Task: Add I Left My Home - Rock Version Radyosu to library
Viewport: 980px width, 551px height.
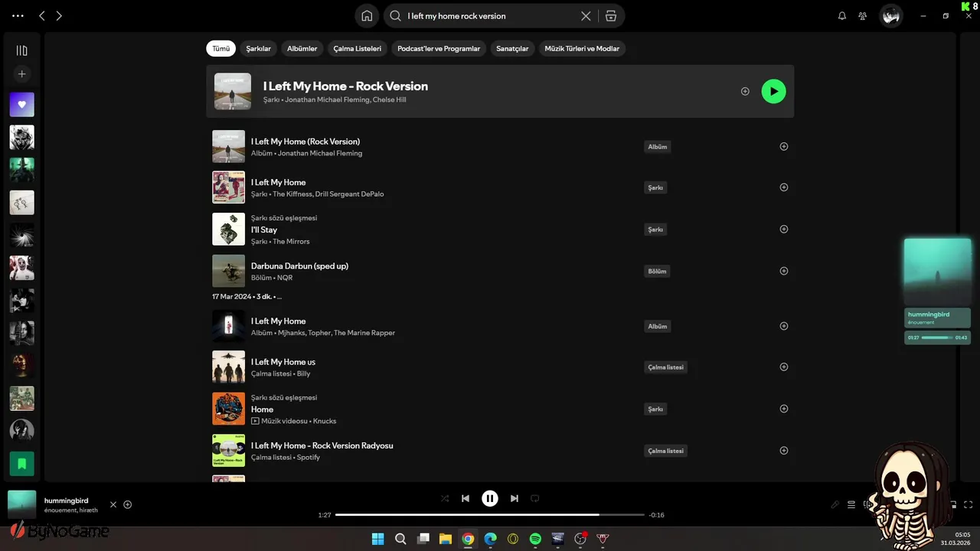Action: [x=783, y=450]
